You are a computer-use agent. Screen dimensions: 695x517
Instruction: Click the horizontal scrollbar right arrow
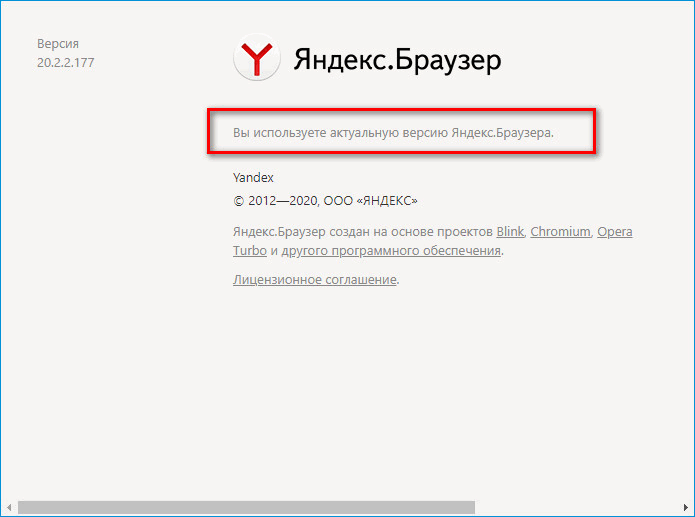(686, 507)
